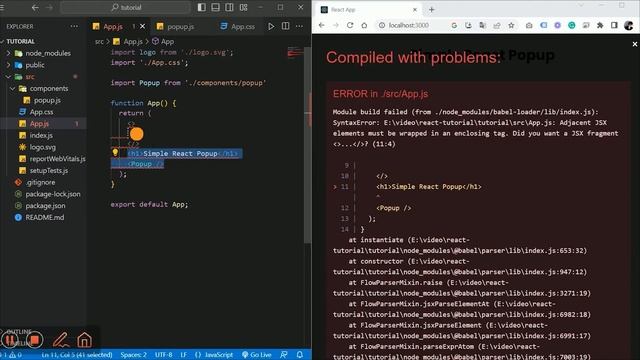Switch to the App.js editor tab
Image resolution: width=640 pixels, height=360 pixels.
coord(113,27)
